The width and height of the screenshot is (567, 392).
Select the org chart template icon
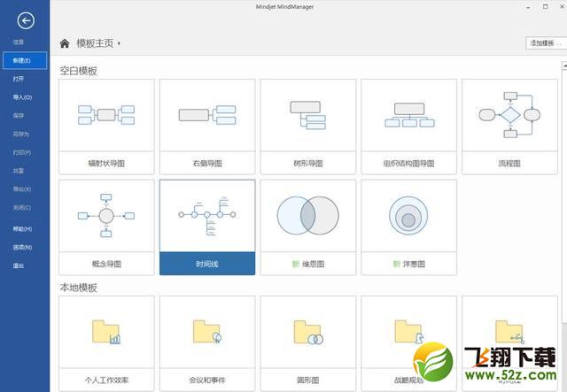point(409,115)
